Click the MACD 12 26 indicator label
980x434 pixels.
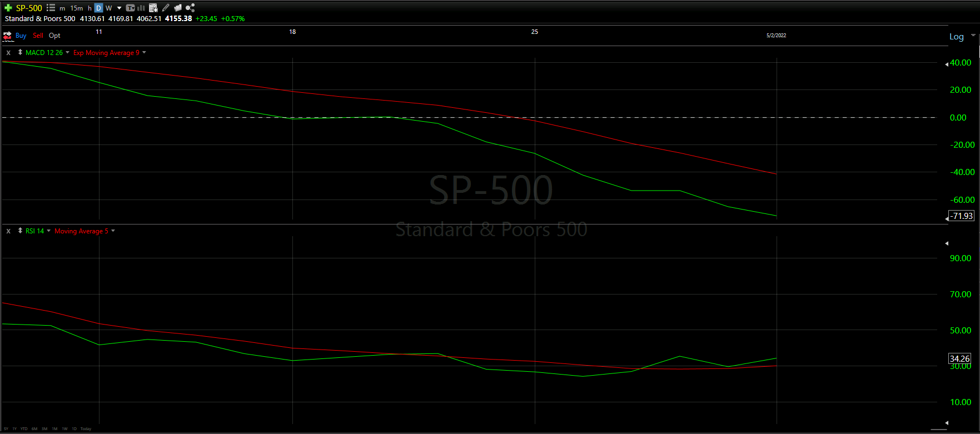44,53
